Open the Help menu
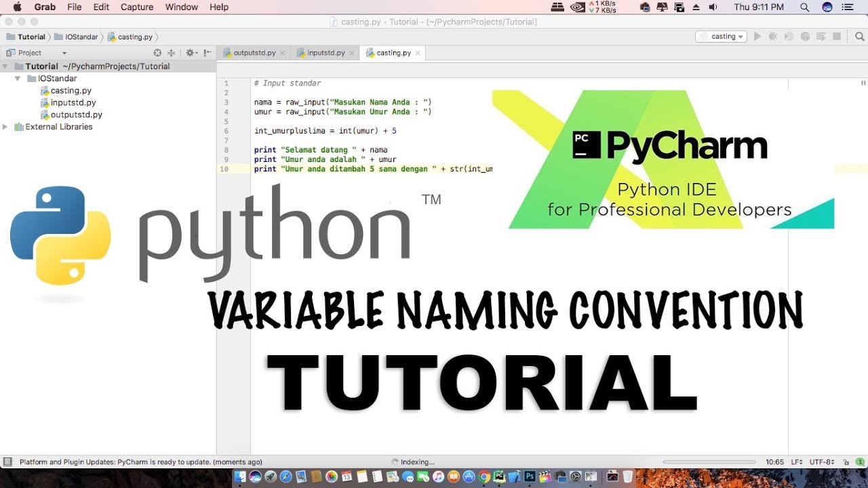This screenshot has height=488, width=868. click(219, 7)
